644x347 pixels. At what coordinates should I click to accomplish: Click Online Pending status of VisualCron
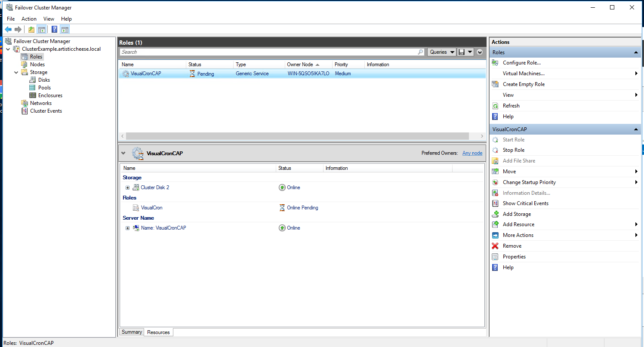click(x=302, y=208)
